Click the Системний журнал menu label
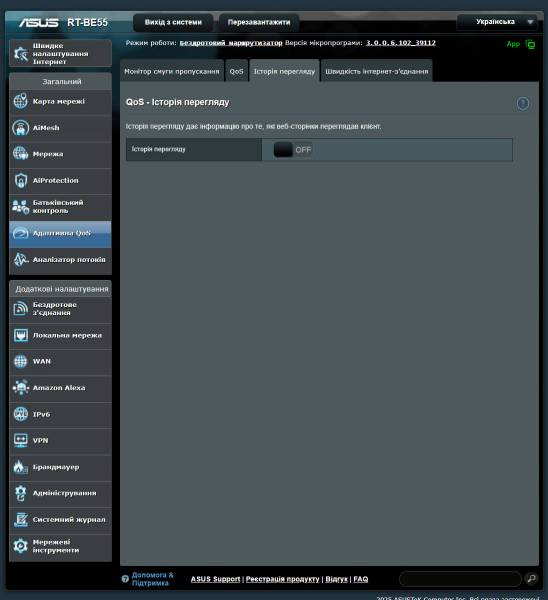The width and height of the screenshot is (548, 600). [69, 520]
